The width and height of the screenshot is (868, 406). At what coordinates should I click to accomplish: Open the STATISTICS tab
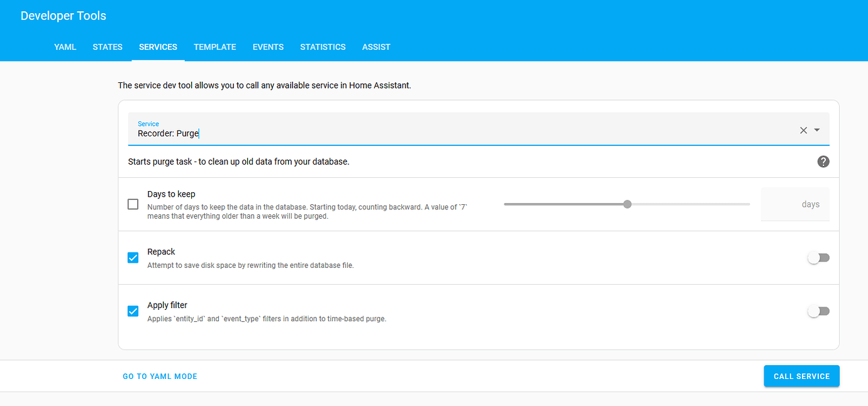pyautogui.click(x=323, y=47)
